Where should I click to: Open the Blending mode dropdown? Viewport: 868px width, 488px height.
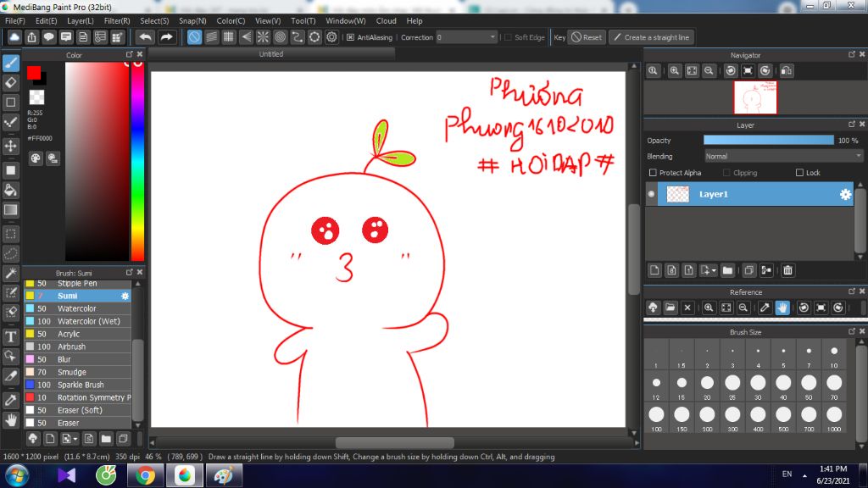click(783, 157)
